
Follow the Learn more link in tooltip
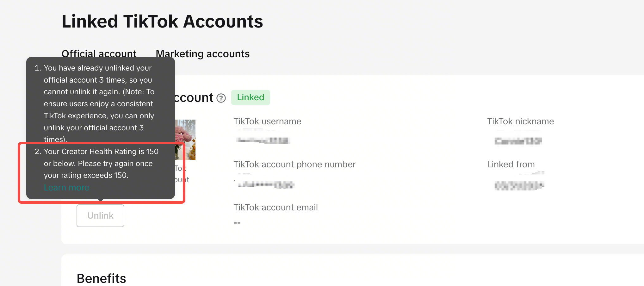[67, 188]
